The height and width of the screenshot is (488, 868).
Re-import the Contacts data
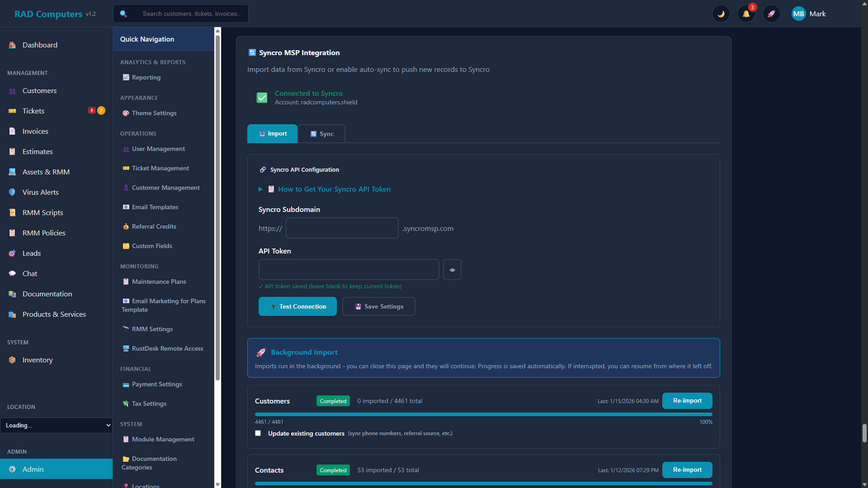pyautogui.click(x=687, y=469)
